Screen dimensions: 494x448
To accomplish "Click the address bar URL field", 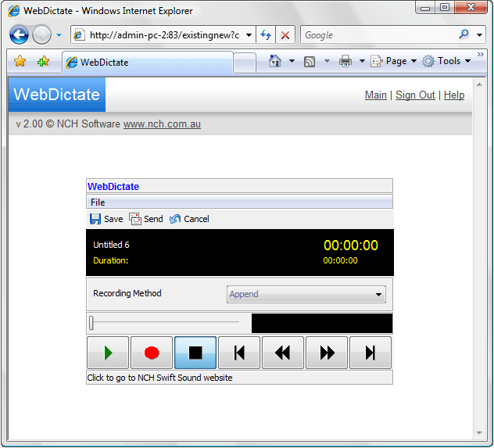I will pyautogui.click(x=164, y=35).
